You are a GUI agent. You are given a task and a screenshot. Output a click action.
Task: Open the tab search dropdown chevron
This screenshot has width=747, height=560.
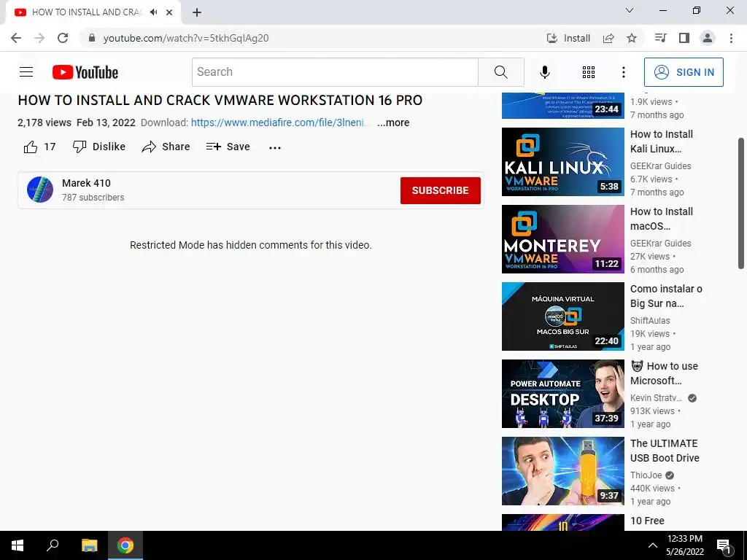click(x=630, y=10)
